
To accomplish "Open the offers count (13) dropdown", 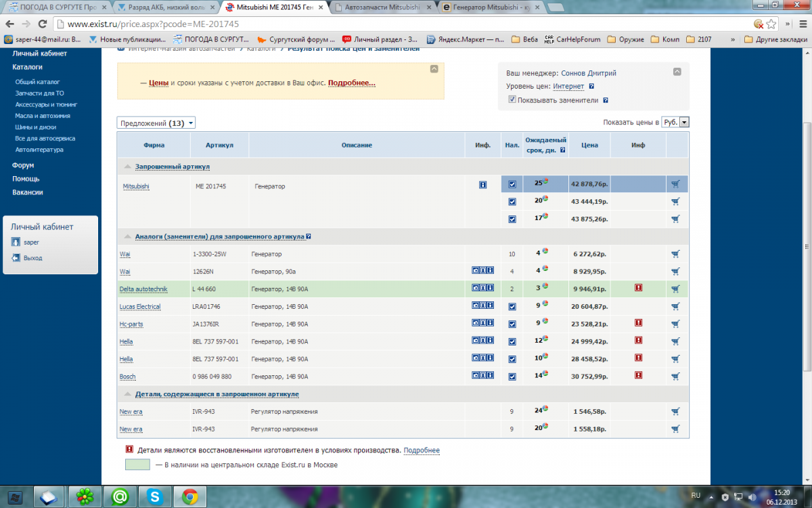I will point(156,123).
